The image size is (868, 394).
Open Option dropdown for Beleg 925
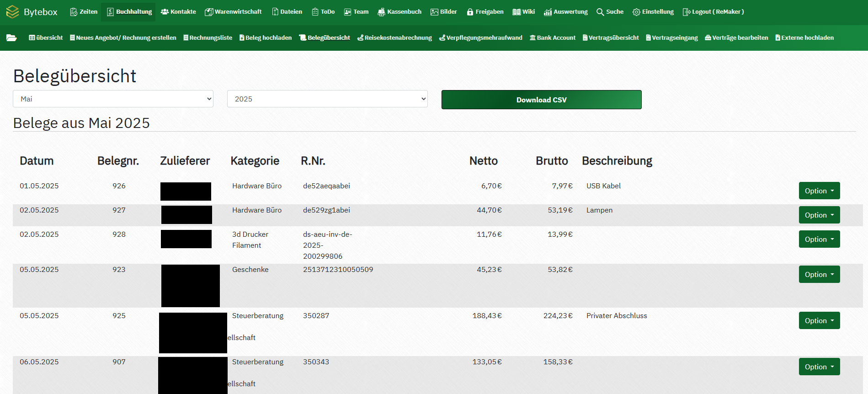coord(819,320)
